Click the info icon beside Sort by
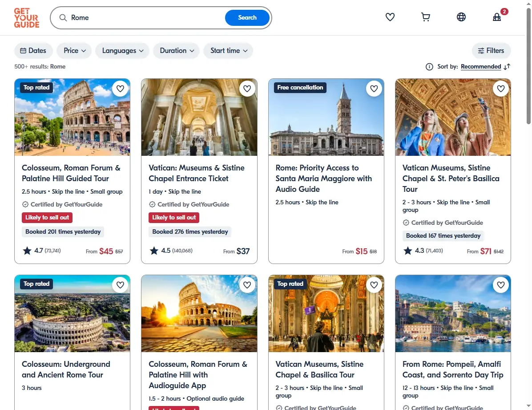 (429, 67)
